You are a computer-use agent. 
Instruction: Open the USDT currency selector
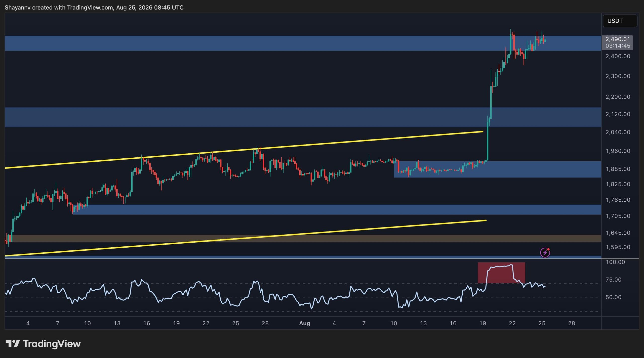[x=620, y=21]
